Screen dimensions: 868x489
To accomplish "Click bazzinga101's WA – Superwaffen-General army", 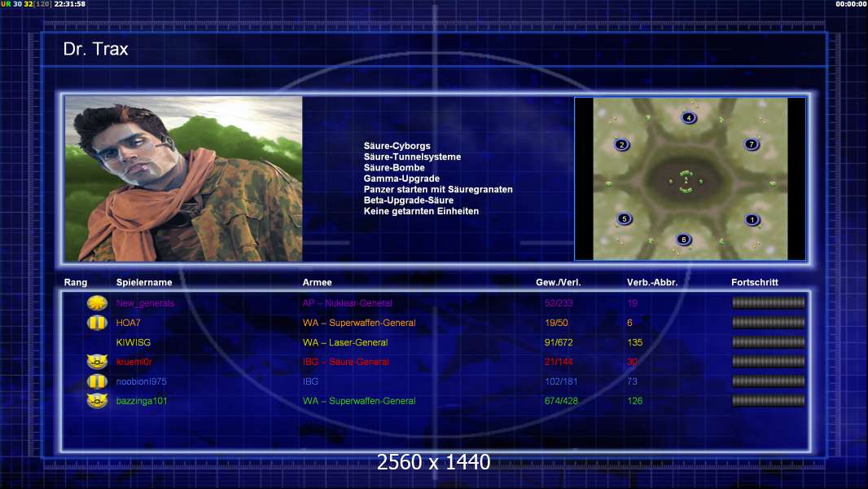I will coord(359,401).
